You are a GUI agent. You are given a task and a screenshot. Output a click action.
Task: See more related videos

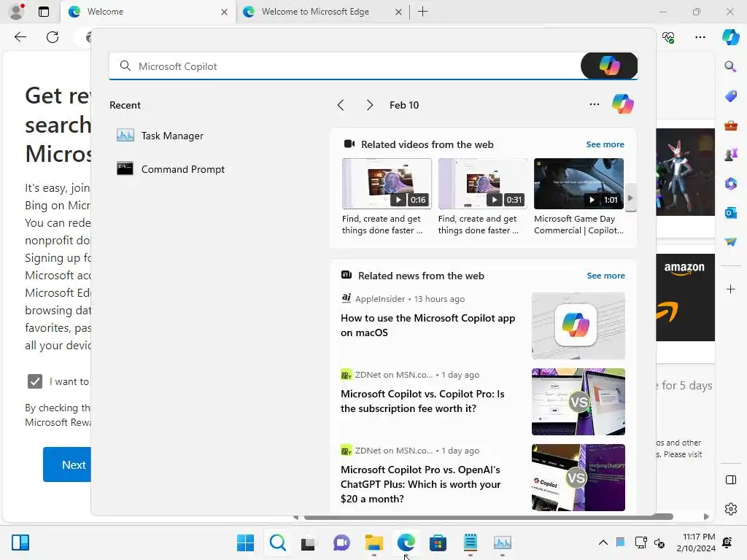point(605,144)
